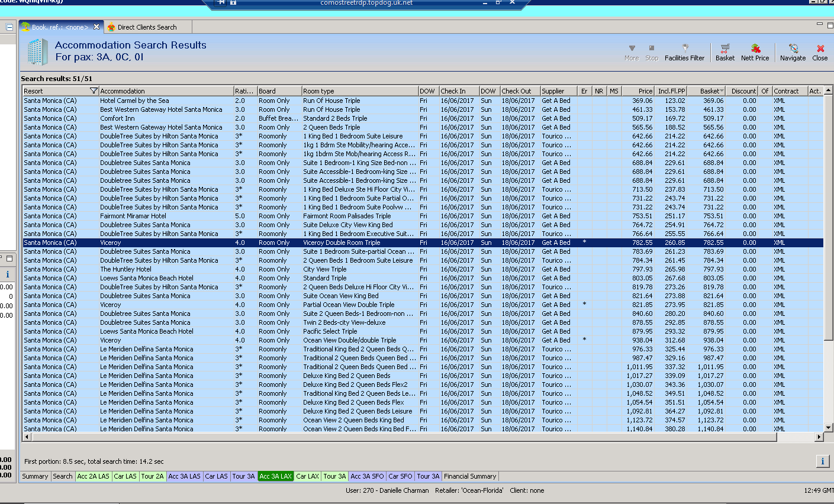834x504 pixels.
Task: Show the Nett Price
Action: tap(755, 52)
